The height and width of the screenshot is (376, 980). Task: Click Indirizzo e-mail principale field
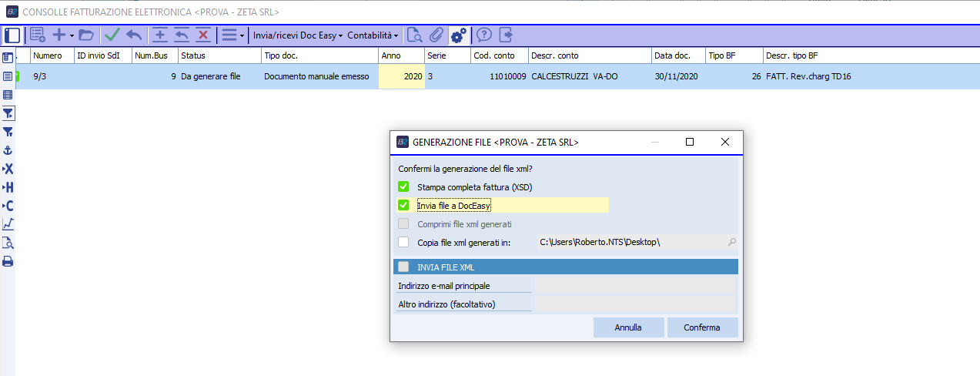[635, 286]
